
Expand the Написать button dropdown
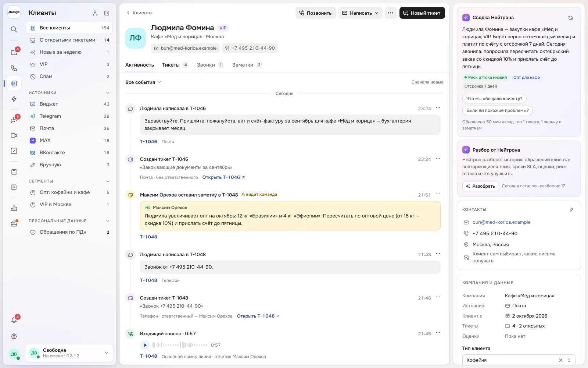coord(377,13)
